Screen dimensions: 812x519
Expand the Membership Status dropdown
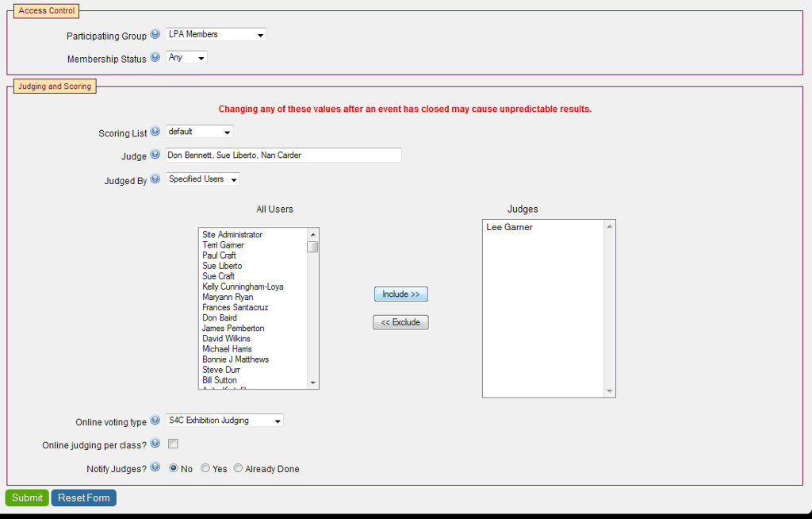[186, 58]
